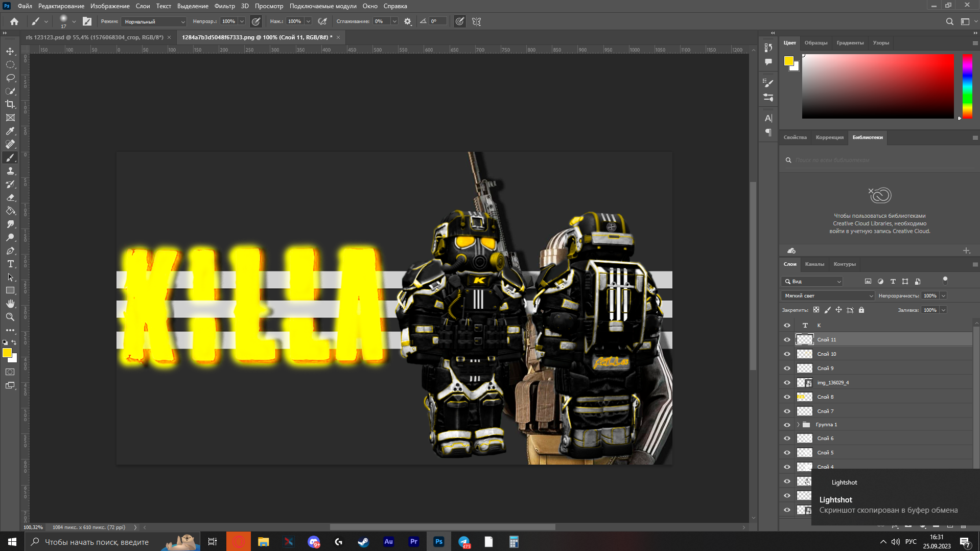980x551 pixels.
Task: Open the Наж. flow dropdown arrow
Action: pyautogui.click(x=308, y=21)
